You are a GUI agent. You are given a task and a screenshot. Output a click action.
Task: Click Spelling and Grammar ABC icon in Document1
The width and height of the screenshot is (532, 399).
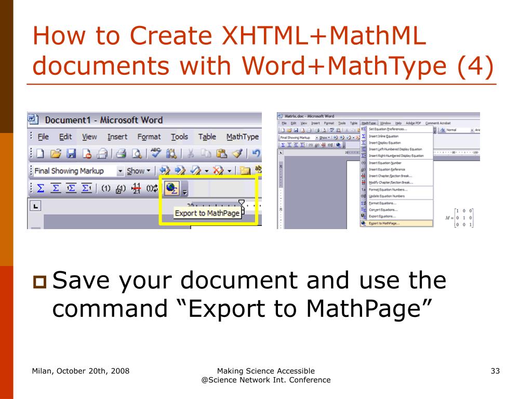tap(156, 153)
